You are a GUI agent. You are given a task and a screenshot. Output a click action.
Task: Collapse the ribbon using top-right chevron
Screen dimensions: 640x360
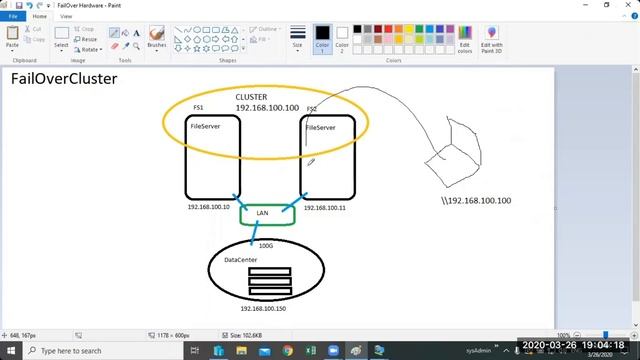(x=624, y=16)
